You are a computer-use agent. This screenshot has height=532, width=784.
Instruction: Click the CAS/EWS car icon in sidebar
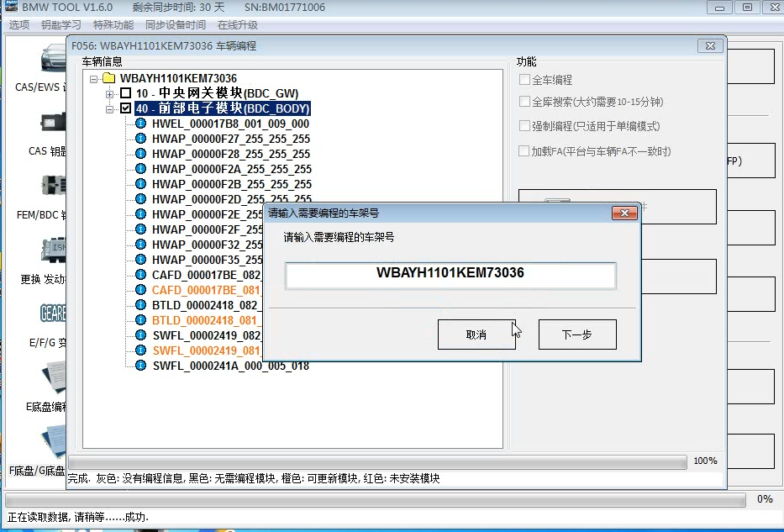[50, 59]
